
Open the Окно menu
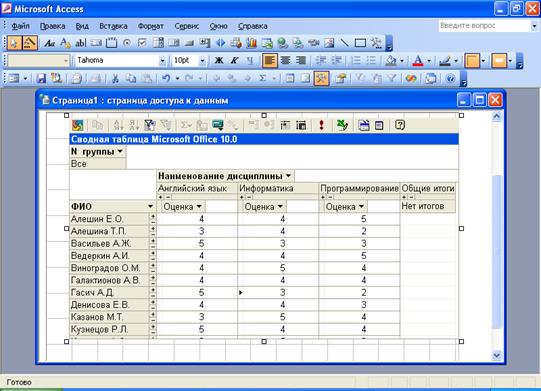pos(218,26)
